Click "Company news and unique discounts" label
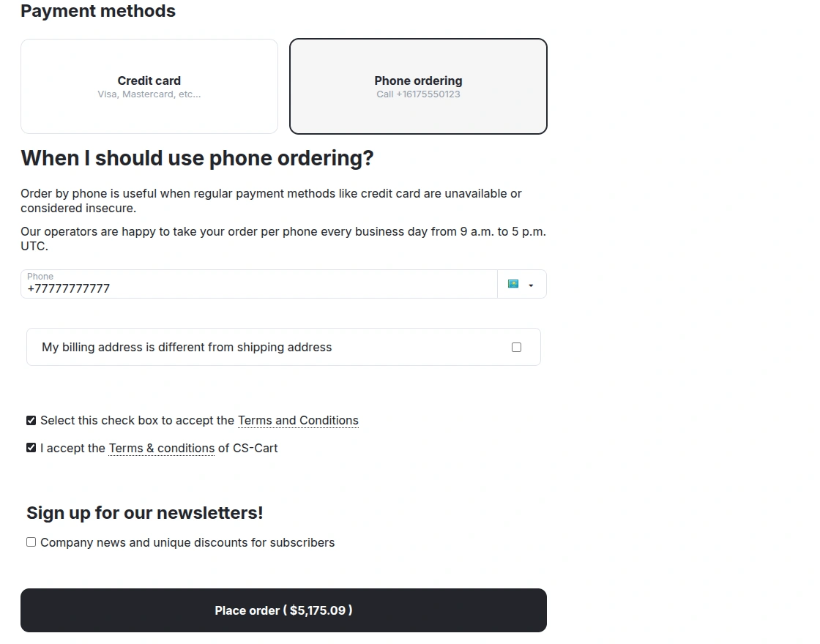 tap(187, 542)
